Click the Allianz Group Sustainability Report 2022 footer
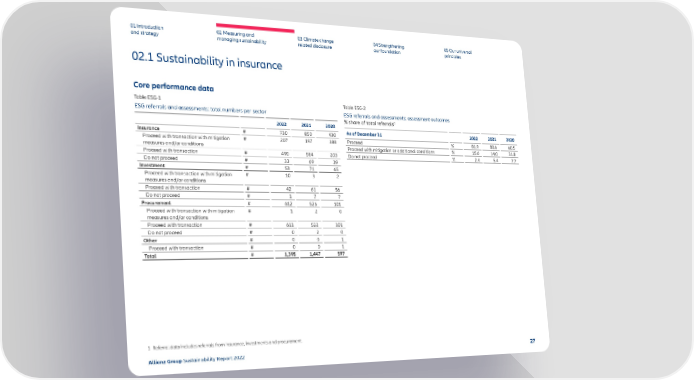694x380 pixels. (197, 360)
